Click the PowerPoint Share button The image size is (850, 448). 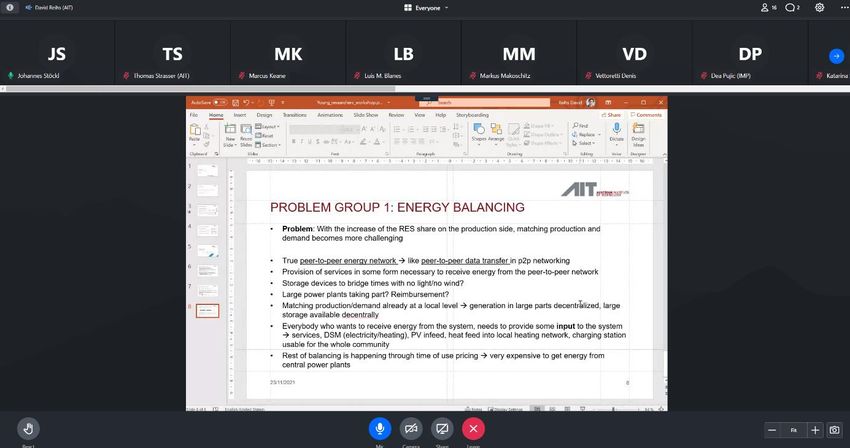(x=611, y=115)
